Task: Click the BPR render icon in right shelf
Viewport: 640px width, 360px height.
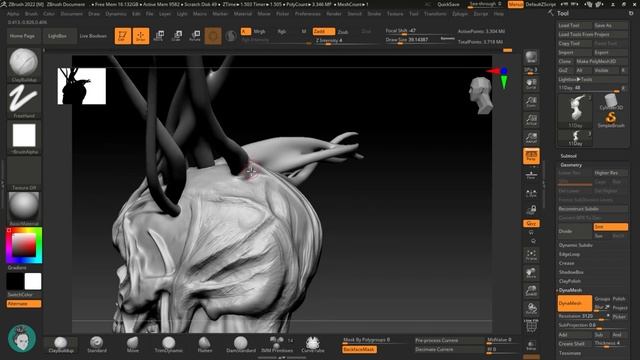Action: pyautogui.click(x=531, y=58)
